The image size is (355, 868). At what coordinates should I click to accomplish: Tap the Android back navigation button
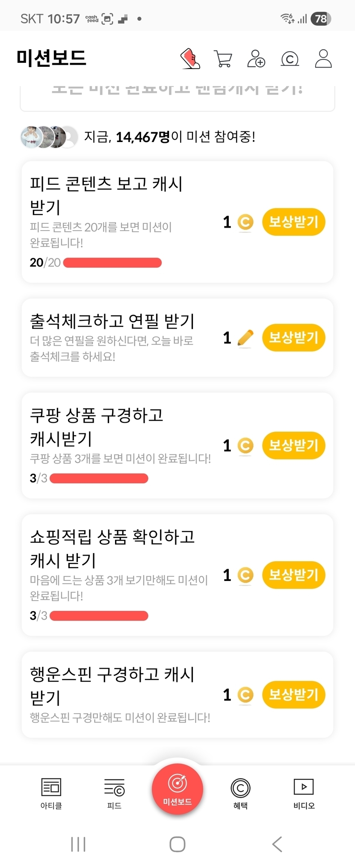click(277, 844)
